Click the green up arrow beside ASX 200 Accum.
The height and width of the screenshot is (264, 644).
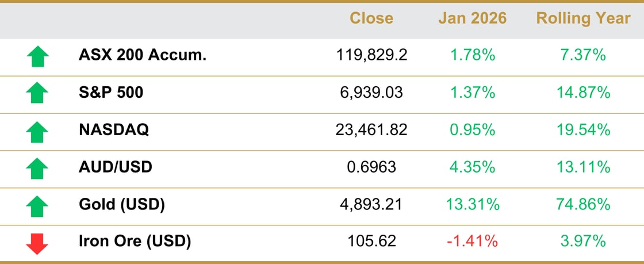(x=38, y=56)
